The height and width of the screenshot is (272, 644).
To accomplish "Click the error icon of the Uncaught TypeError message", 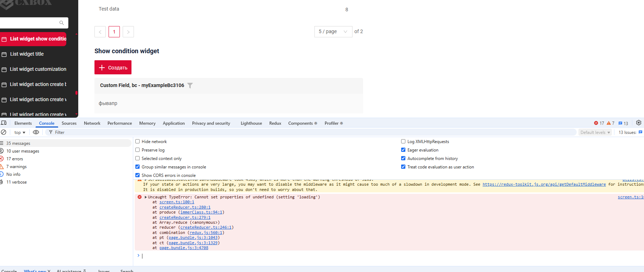I will (x=140, y=197).
